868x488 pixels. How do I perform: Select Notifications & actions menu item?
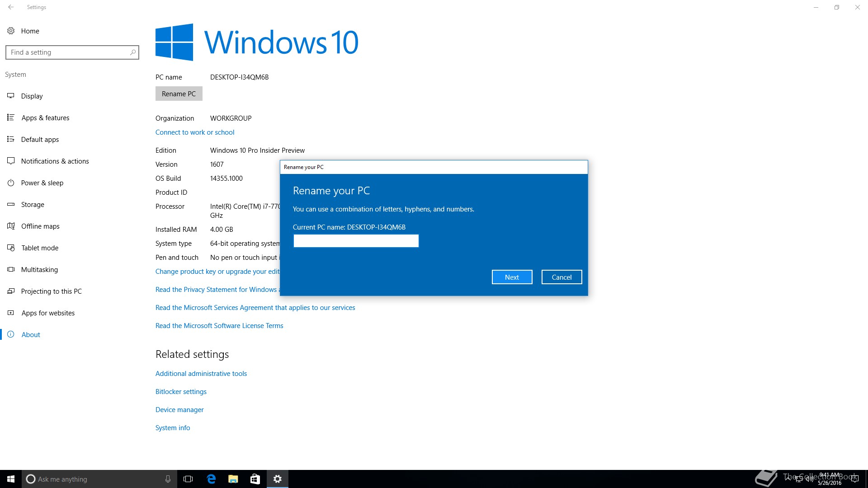coord(55,161)
